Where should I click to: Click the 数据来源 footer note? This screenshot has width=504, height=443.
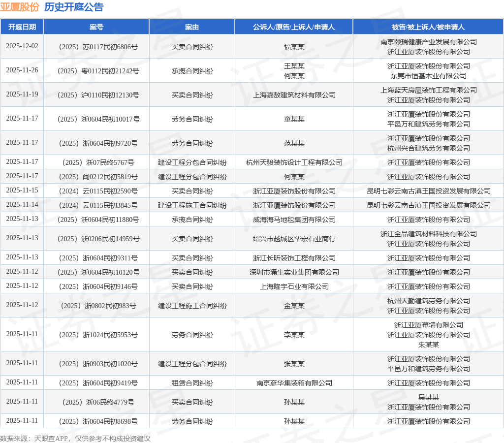(x=75, y=439)
